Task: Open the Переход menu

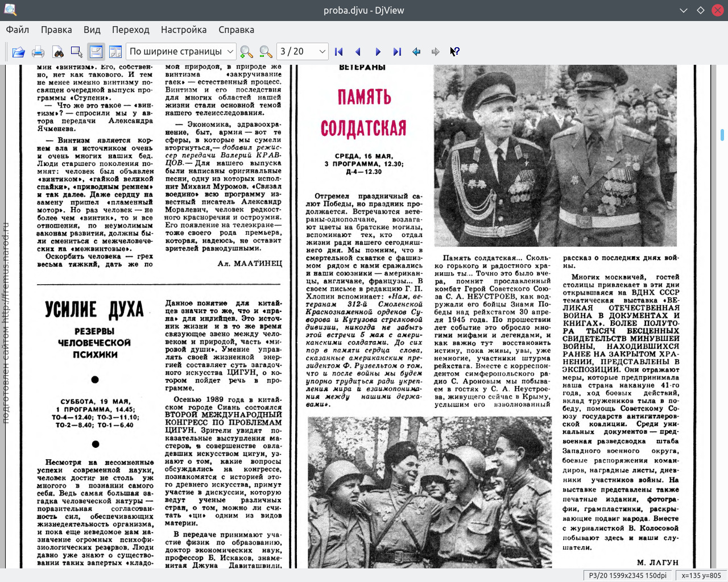Action: pyautogui.click(x=131, y=30)
